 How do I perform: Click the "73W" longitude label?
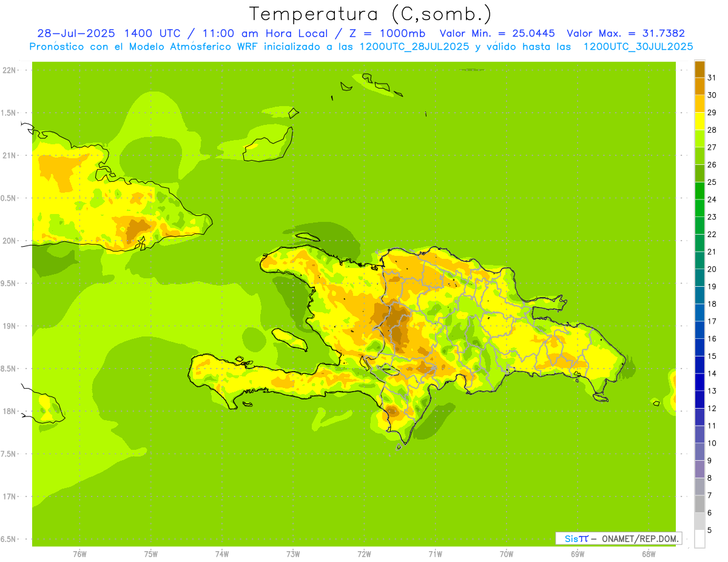point(293,554)
